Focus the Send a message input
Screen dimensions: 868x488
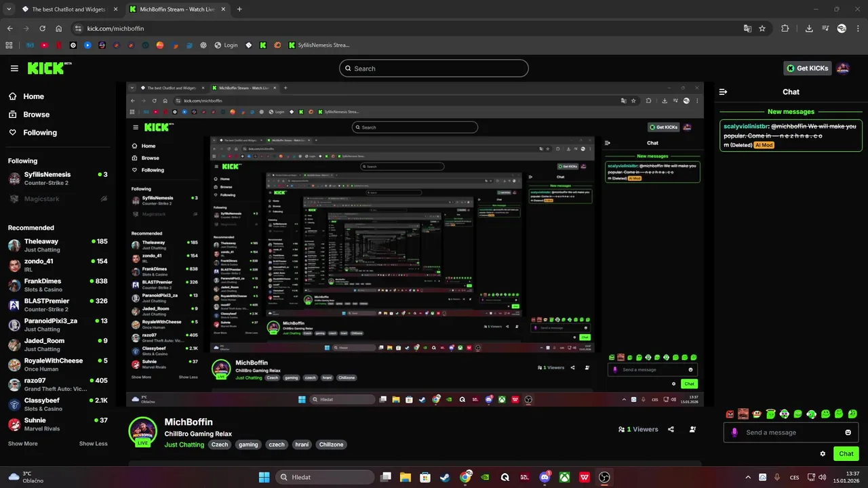791,432
